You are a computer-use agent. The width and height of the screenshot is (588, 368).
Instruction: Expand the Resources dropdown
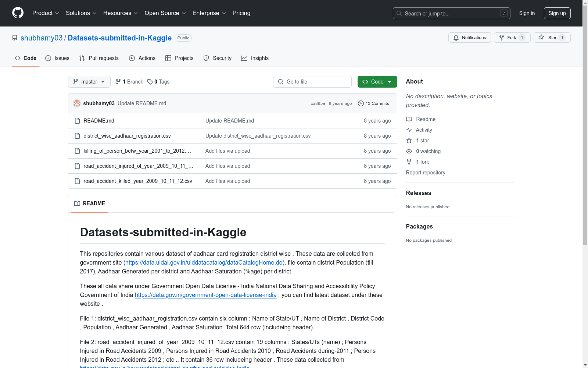[121, 13]
